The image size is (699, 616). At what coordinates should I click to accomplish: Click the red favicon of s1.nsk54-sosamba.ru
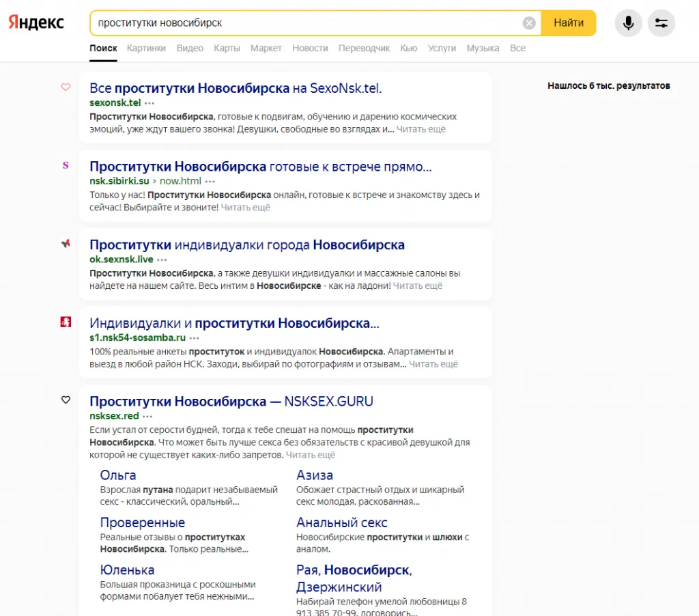point(66,322)
